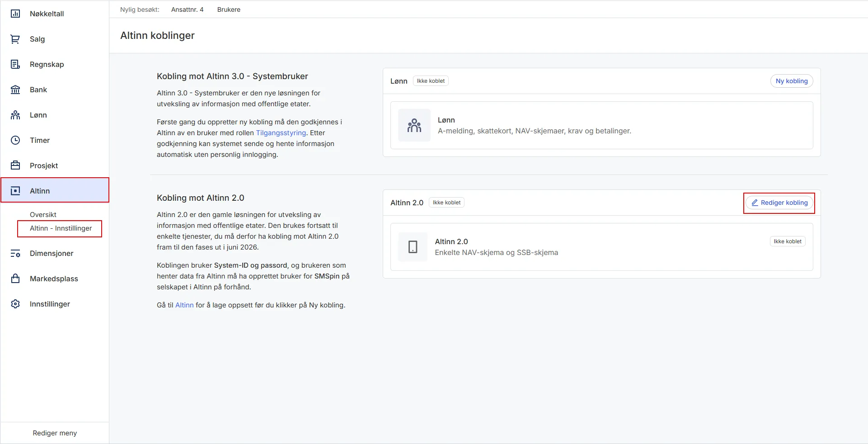Viewport: 868px width, 444px height.
Task: Click text 'A-melding, skattekort, NAV-skjemaer, krav og betalinger.'
Action: coord(535,131)
